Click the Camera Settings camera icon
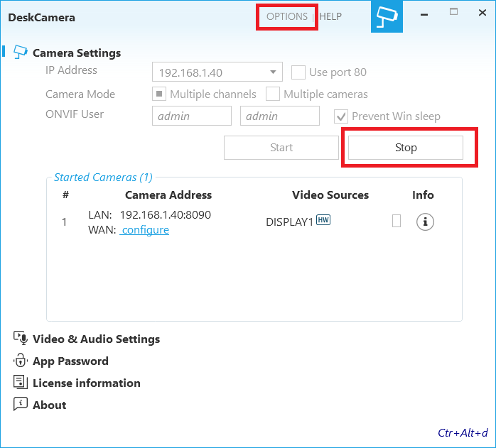 pyautogui.click(x=21, y=53)
